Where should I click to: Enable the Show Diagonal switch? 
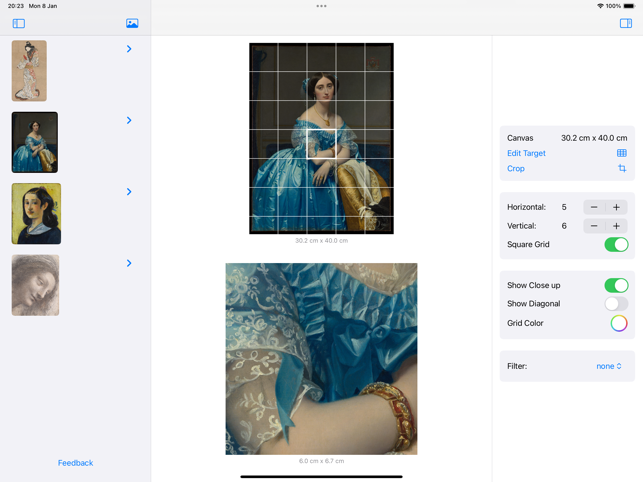click(x=616, y=304)
